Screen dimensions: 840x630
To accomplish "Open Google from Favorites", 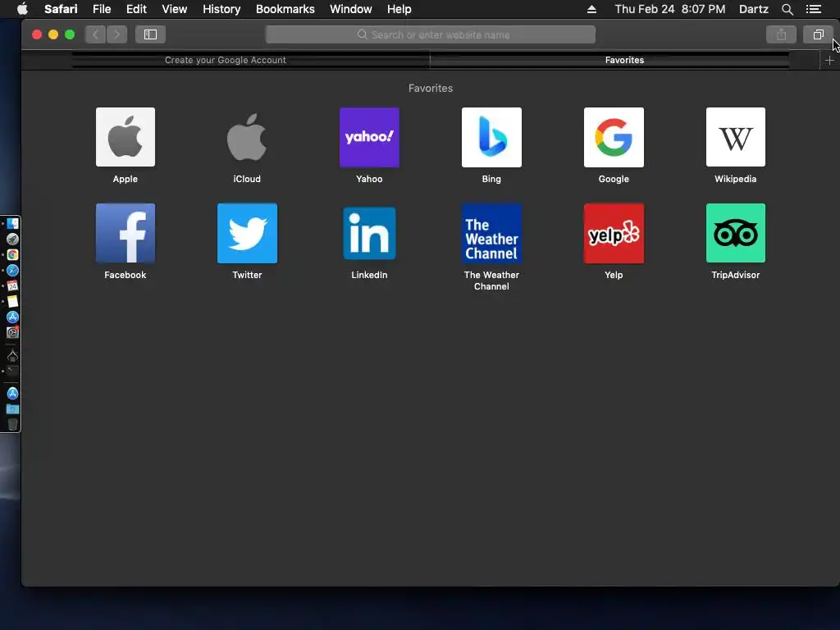I will point(614,137).
